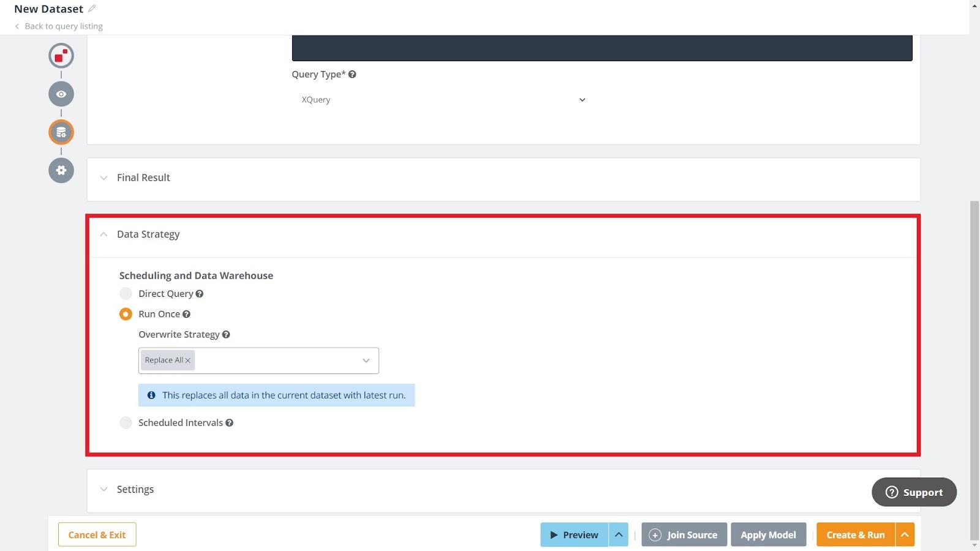Open the Support help widget
Image resolution: width=980 pixels, height=551 pixels.
[914, 492]
